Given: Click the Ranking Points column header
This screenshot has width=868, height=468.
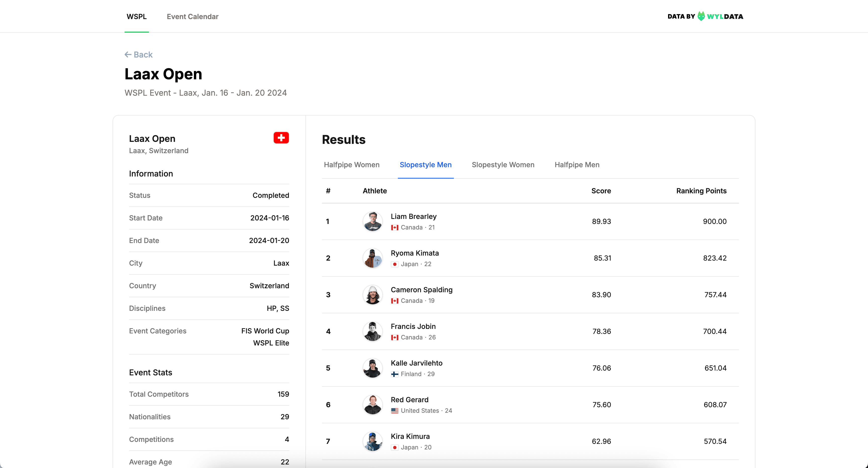Looking at the screenshot, I should pyautogui.click(x=701, y=191).
